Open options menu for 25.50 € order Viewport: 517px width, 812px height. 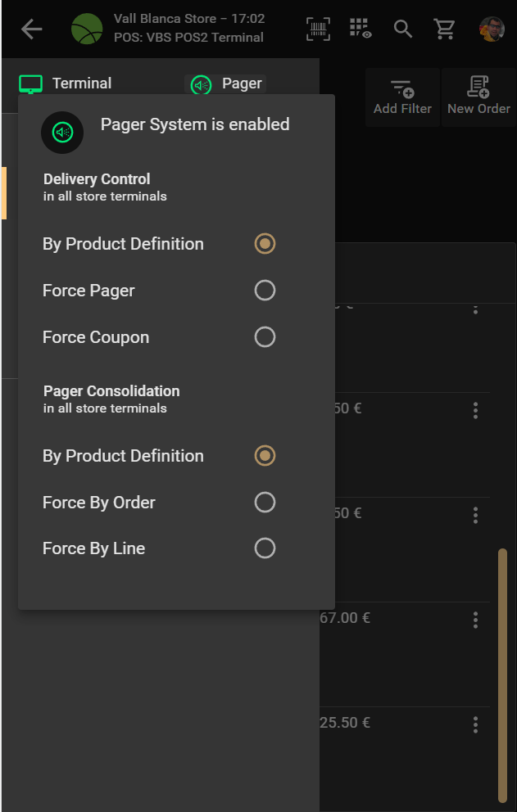pyautogui.click(x=475, y=724)
